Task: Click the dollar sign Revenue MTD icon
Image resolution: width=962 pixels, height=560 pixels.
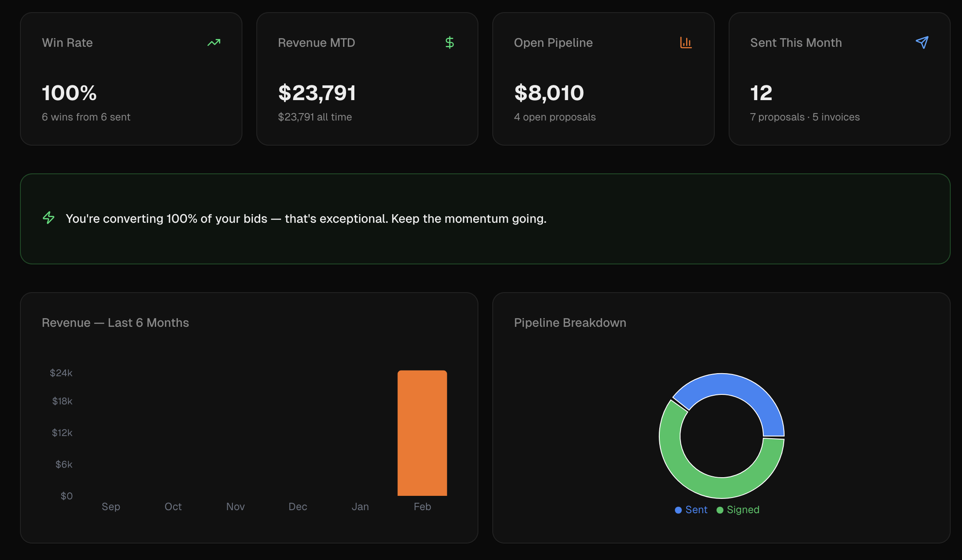Action: point(450,42)
